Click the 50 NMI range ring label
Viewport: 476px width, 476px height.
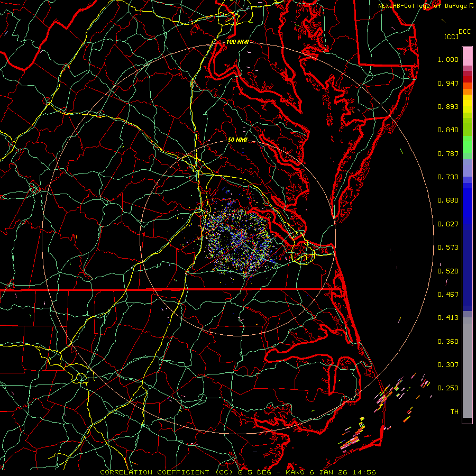click(237, 140)
